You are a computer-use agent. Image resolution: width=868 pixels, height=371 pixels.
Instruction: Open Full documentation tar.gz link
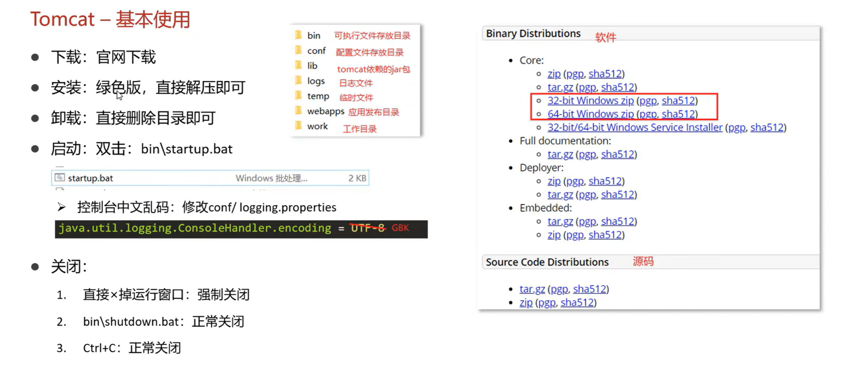pyautogui.click(x=560, y=154)
